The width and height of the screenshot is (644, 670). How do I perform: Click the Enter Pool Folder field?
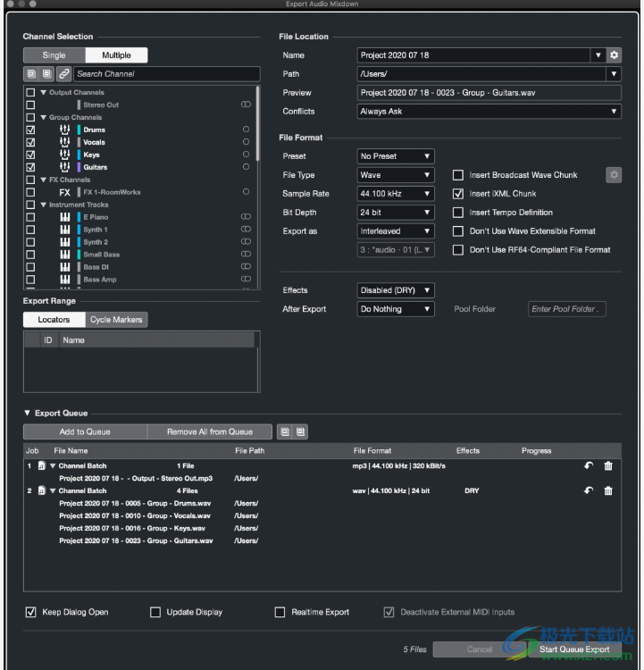click(x=566, y=309)
